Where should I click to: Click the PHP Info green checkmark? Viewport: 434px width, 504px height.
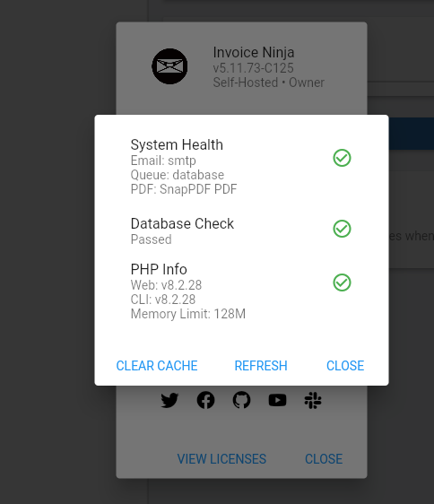[x=342, y=282]
